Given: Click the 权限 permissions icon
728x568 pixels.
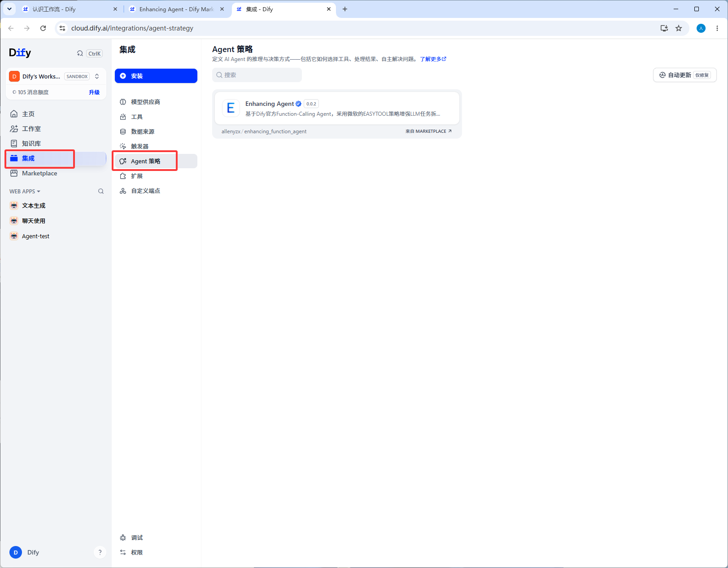Looking at the screenshot, I should (x=123, y=552).
